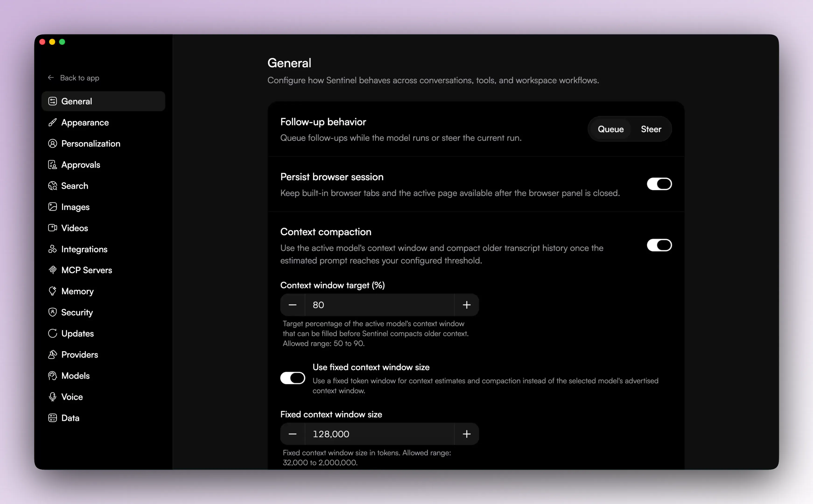
Task: Open the Memory settings section
Action: tap(77, 291)
